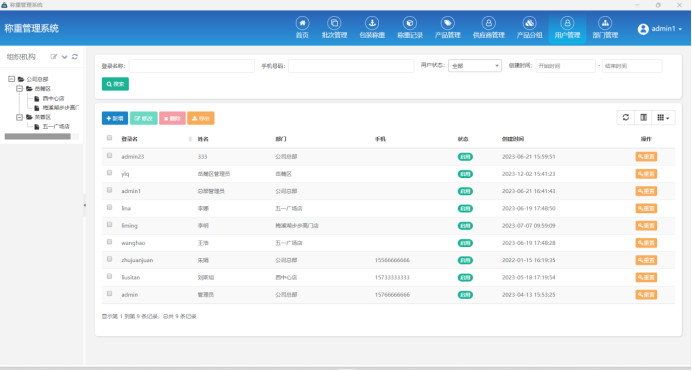Image resolution: width=692 pixels, height=371 pixels.
Task: Collapse the 芙蓉区 tree node
Action: coord(19,117)
